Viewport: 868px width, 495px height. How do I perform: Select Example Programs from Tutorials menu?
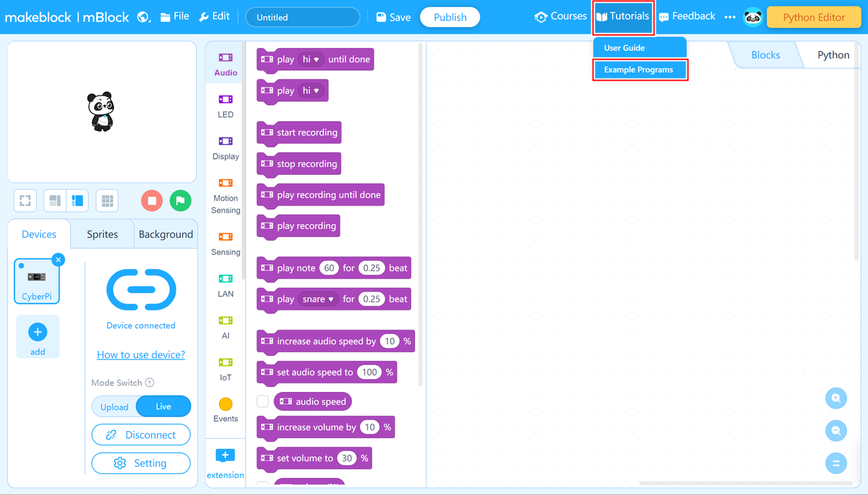click(x=641, y=70)
